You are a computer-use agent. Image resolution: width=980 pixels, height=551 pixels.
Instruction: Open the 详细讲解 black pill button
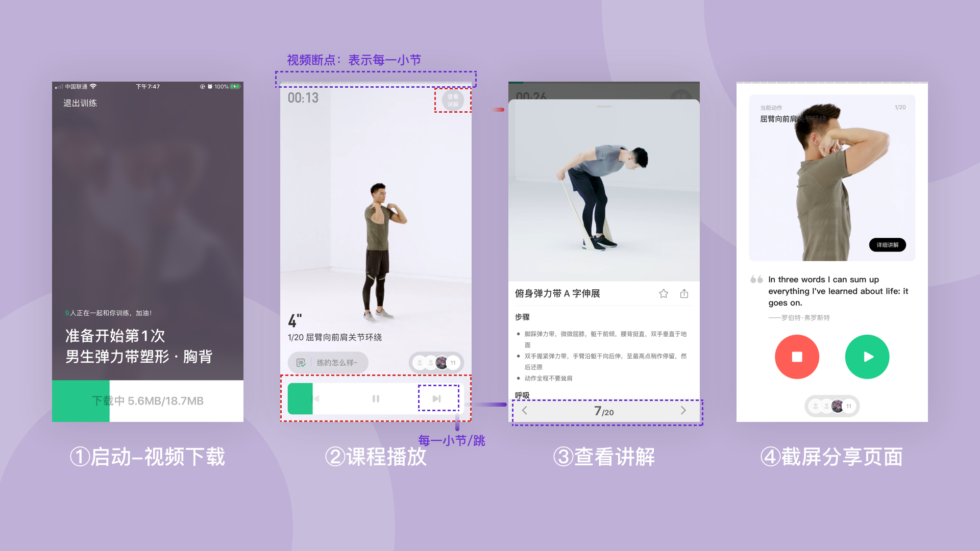887,245
